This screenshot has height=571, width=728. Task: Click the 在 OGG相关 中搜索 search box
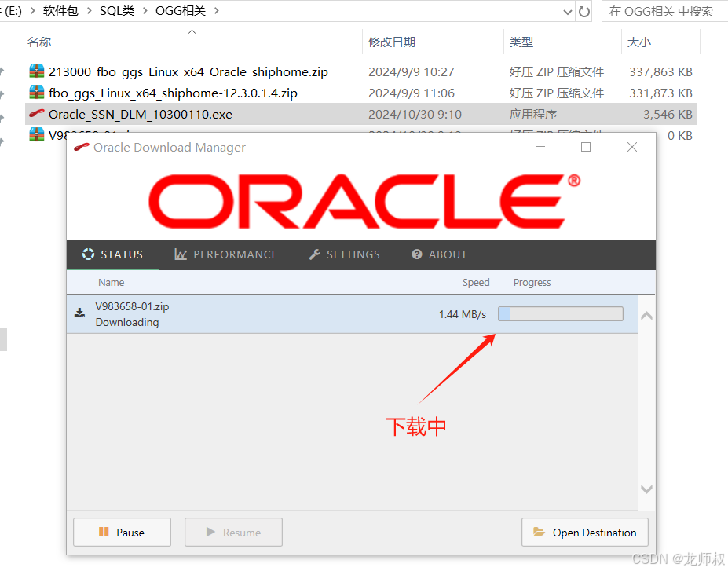click(665, 12)
